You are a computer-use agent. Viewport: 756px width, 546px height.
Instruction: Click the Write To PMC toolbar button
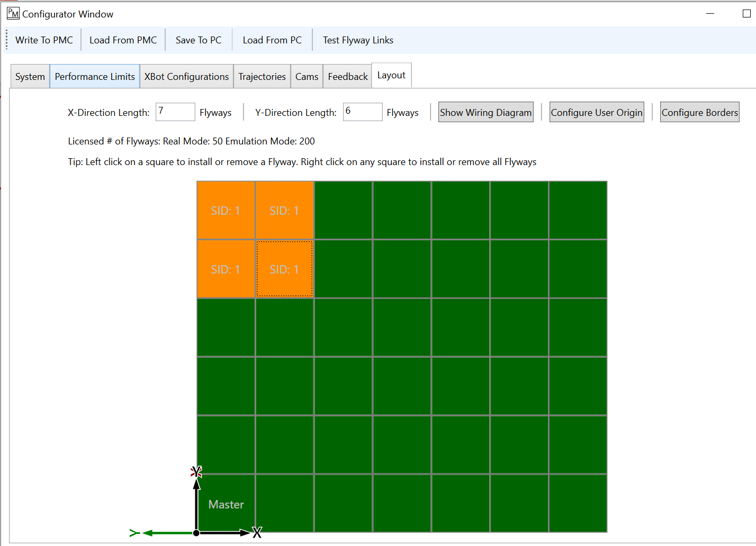tap(44, 40)
